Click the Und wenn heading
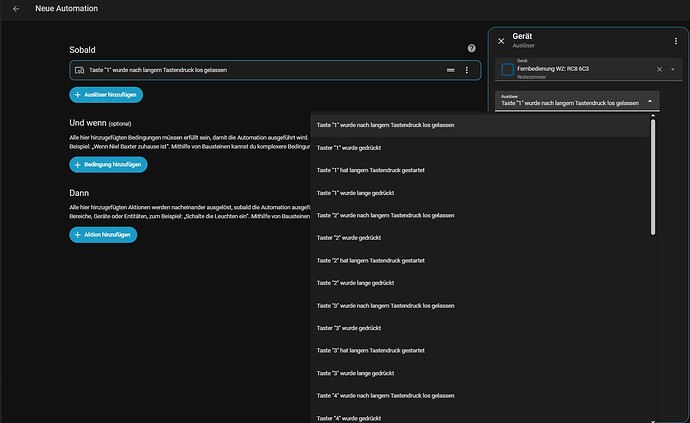The width and height of the screenshot is (690, 423). (88, 123)
